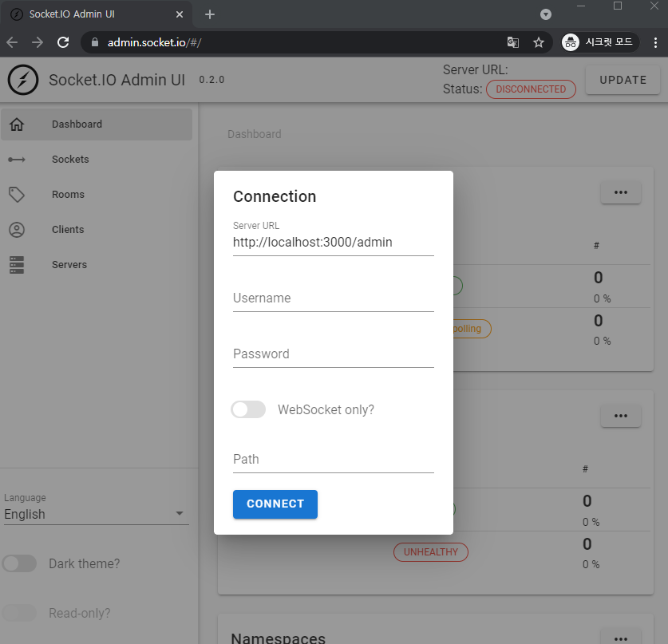Select Dashboard in the sidebar
668x644 pixels.
(x=97, y=124)
